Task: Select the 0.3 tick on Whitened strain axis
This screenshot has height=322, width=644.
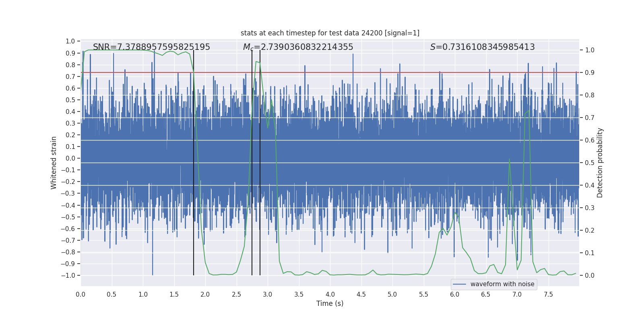Action: coord(70,124)
